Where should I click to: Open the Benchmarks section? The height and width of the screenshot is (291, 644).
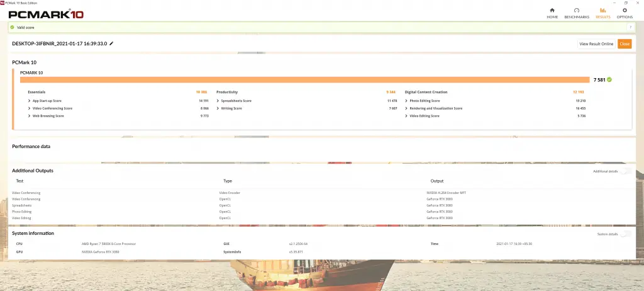pyautogui.click(x=576, y=13)
